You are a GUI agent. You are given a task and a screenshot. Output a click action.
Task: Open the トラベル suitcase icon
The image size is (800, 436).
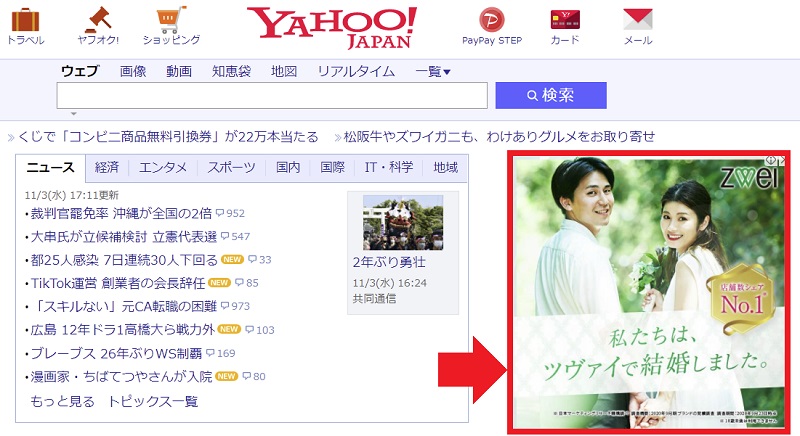pos(26,20)
